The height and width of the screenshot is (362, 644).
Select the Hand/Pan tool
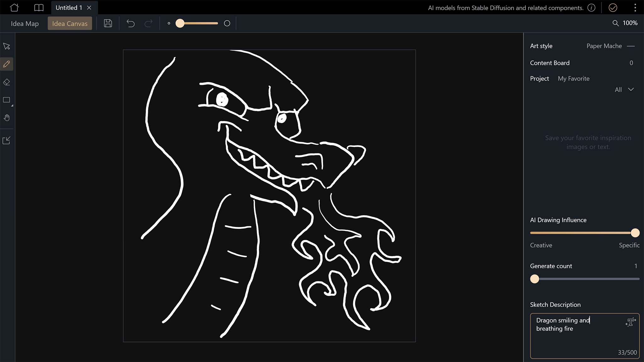click(x=7, y=118)
